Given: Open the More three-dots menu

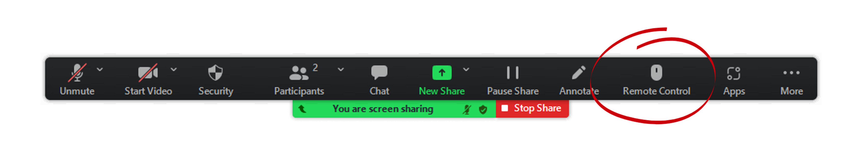Looking at the screenshot, I should 792,73.
